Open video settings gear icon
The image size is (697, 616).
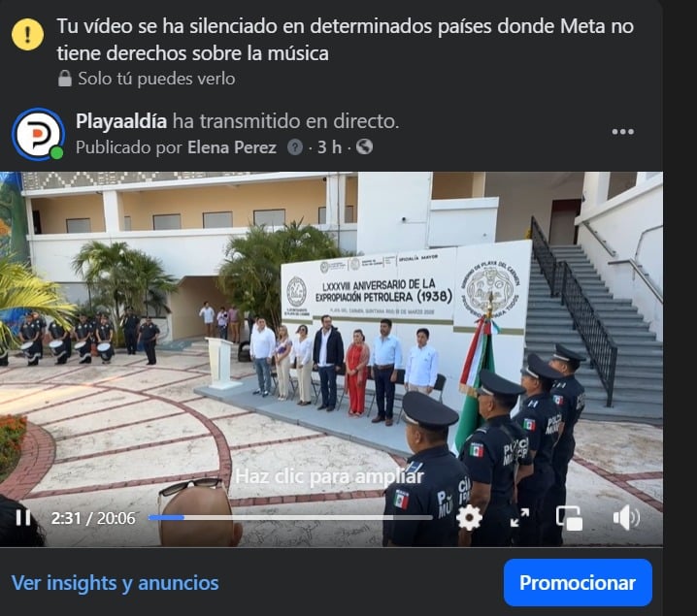coord(469,517)
